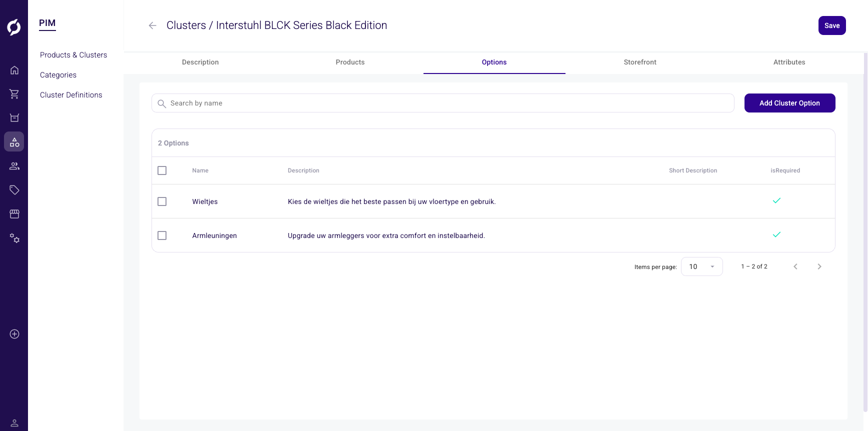Sort by the Name column header
The image size is (868, 431).
point(200,170)
